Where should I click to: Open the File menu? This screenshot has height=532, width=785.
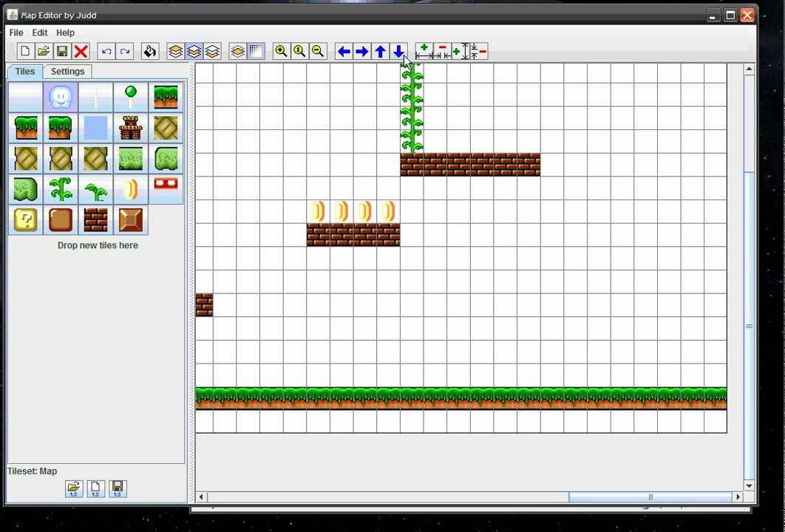coord(16,33)
